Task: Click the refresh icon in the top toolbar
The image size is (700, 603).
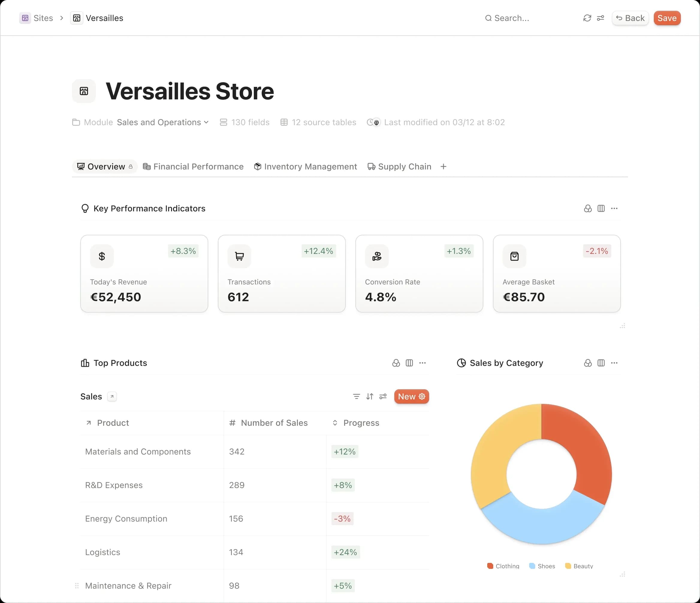Action: pos(587,18)
